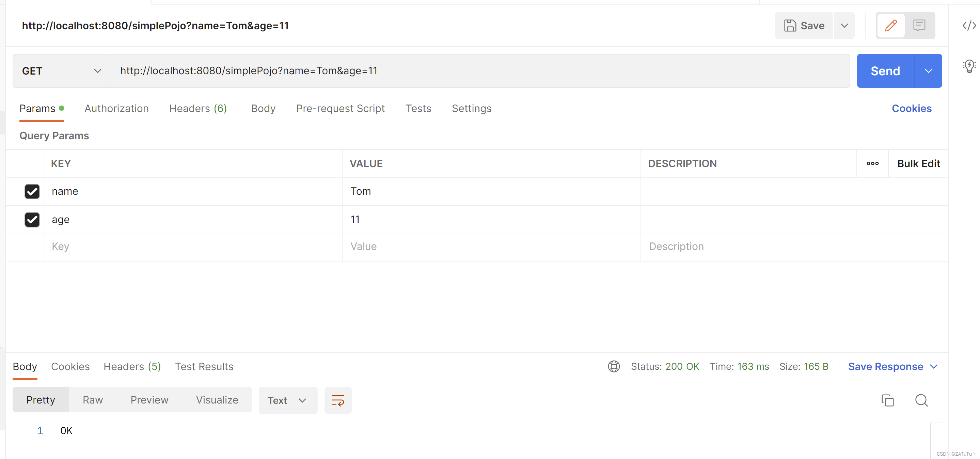The width and height of the screenshot is (980, 459).
Task: Click the empty Value input field
Action: 491,247
